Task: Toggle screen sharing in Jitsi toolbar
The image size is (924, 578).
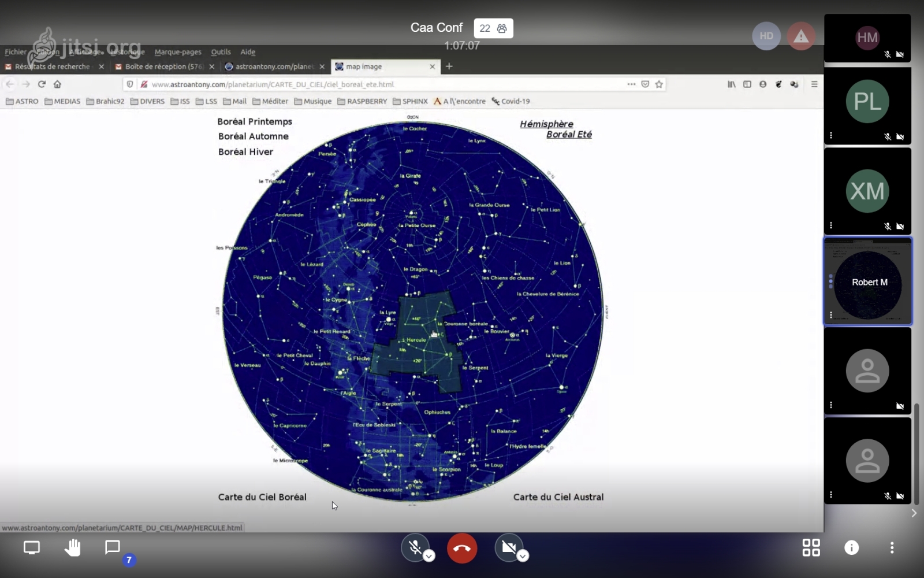Action: (32, 547)
